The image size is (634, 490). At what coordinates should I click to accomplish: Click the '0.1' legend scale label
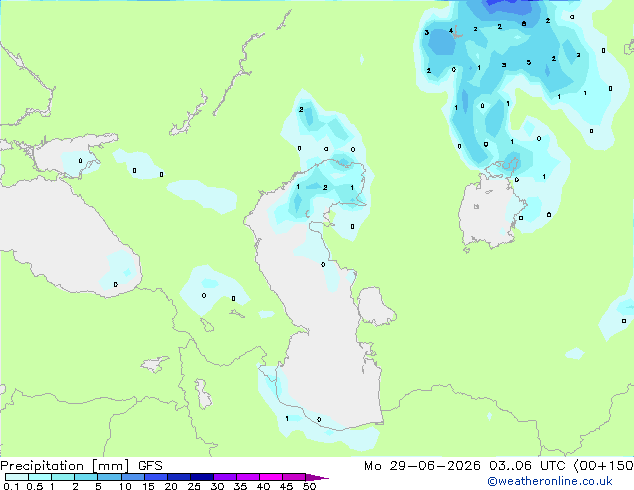[11, 486]
